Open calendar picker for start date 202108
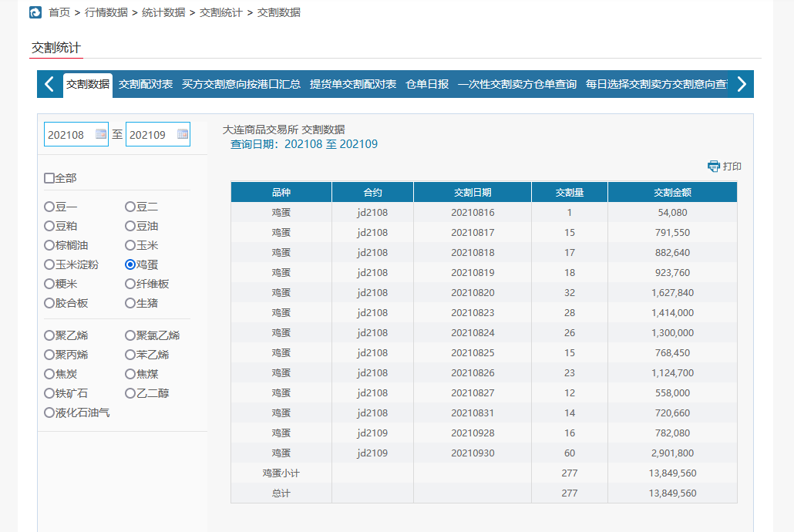The width and height of the screenshot is (794, 532). coord(101,134)
